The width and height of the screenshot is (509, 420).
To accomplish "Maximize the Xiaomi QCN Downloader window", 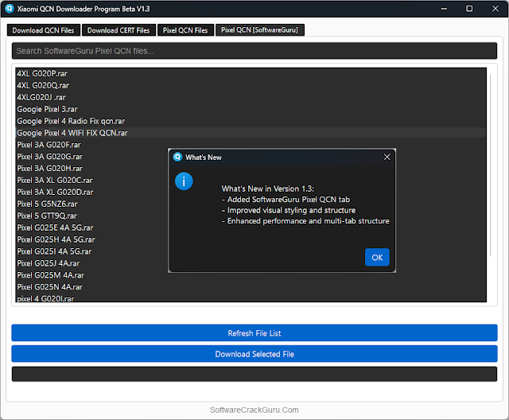I will (x=469, y=9).
